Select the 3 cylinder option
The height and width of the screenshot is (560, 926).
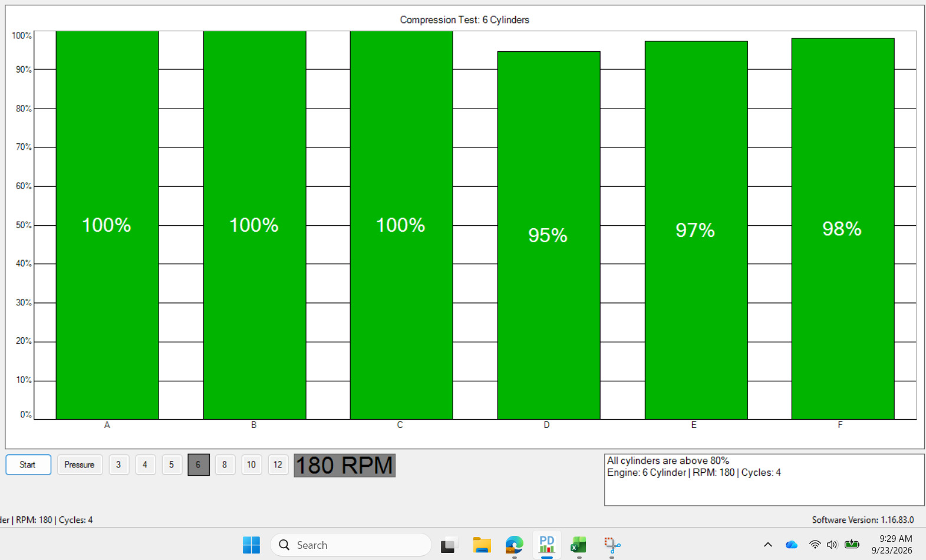118,465
